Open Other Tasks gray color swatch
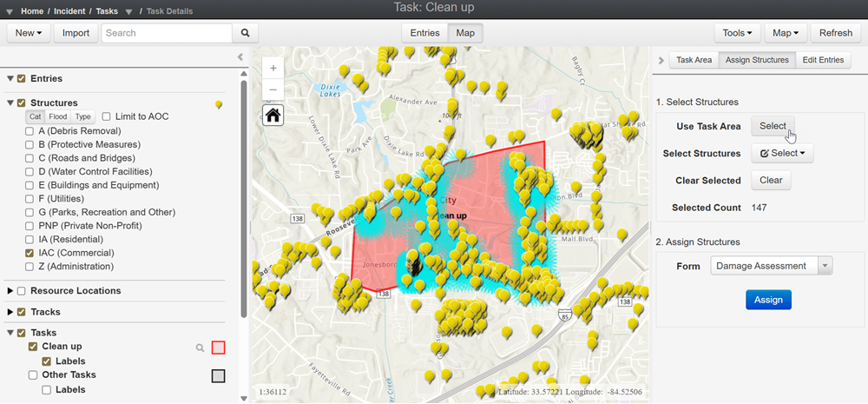Screen dimensions: 868x404 218,376
